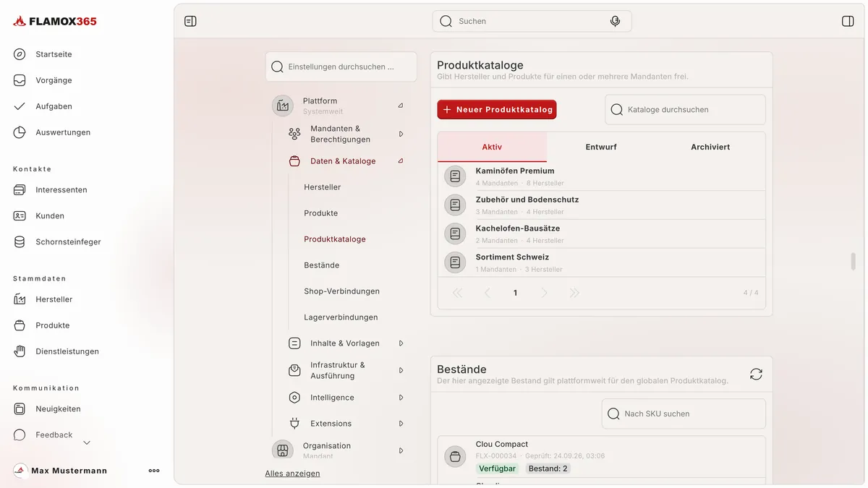Click Plattform factory icon in settings tree

283,106
